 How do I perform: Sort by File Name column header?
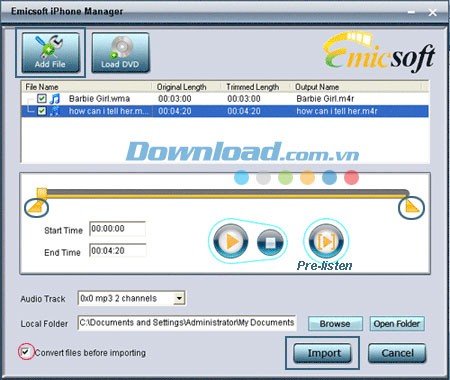pyautogui.click(x=87, y=87)
